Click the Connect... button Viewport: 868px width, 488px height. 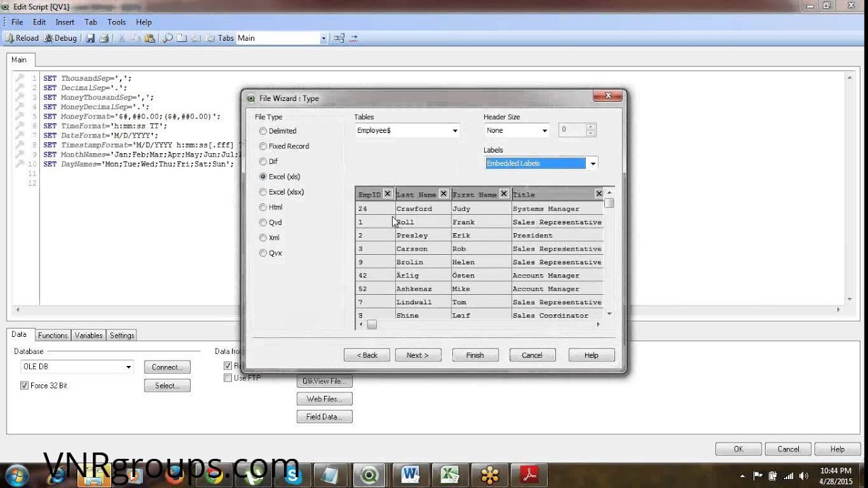coord(167,367)
